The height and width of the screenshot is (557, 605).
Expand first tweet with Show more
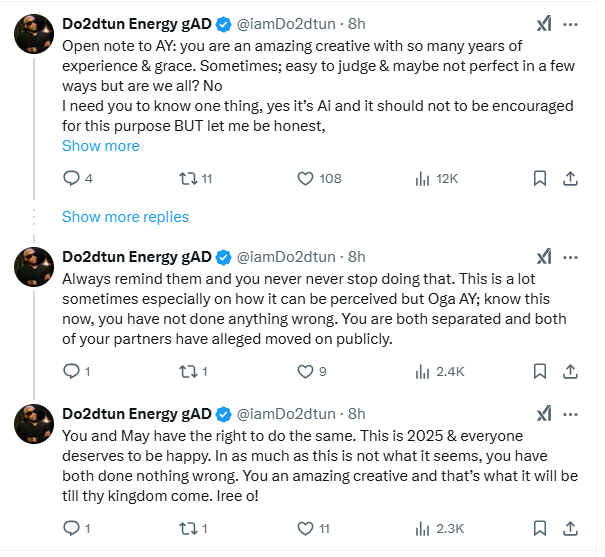(101, 146)
